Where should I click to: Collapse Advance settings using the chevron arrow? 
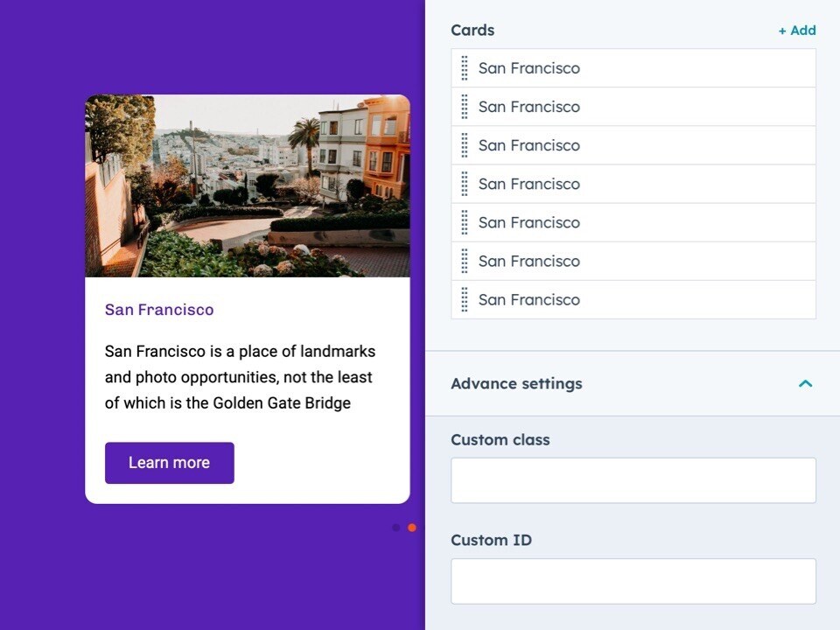coord(806,383)
